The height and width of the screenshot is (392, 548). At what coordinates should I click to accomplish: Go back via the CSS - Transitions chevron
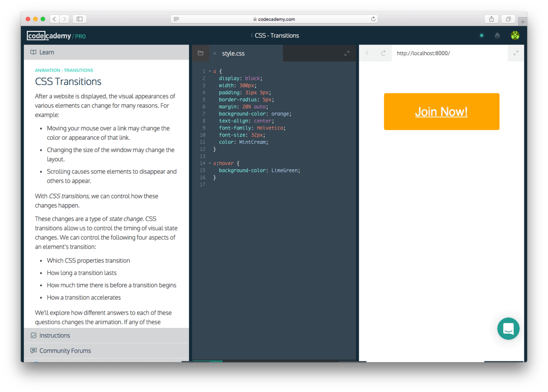(252, 35)
